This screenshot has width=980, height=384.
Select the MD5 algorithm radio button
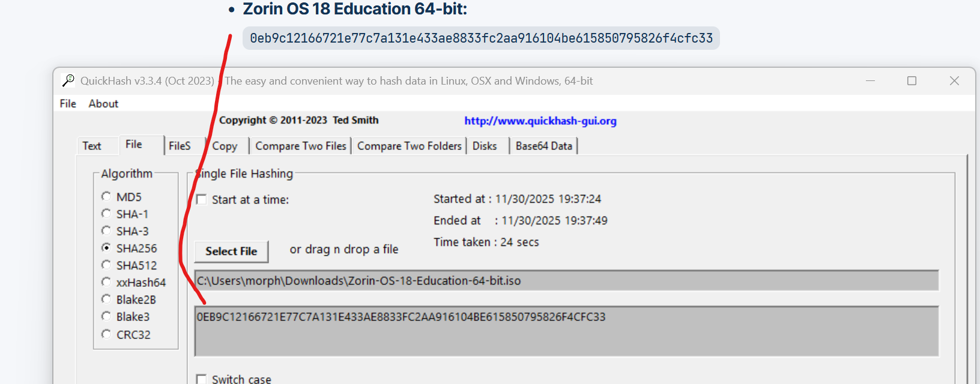tap(106, 196)
